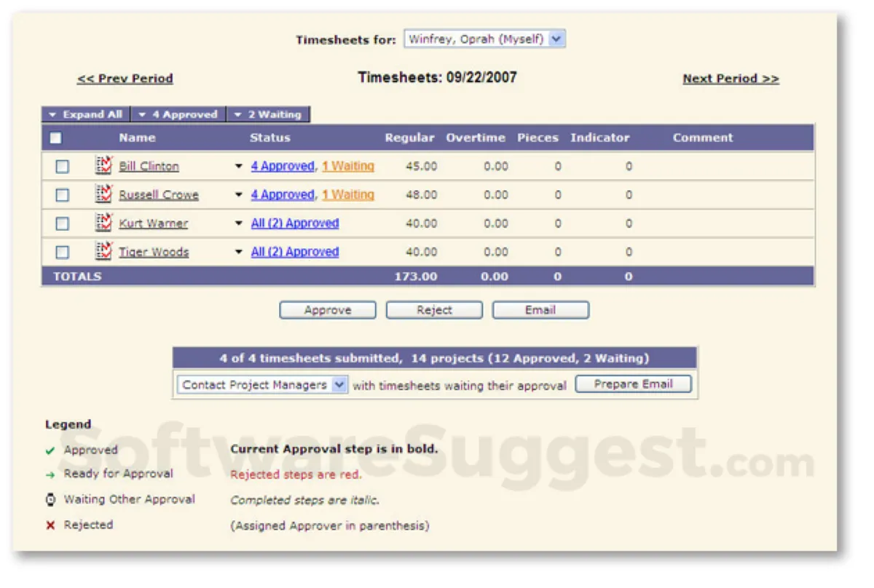Click the Email button
Screen dimensions: 874x588
click(x=540, y=310)
